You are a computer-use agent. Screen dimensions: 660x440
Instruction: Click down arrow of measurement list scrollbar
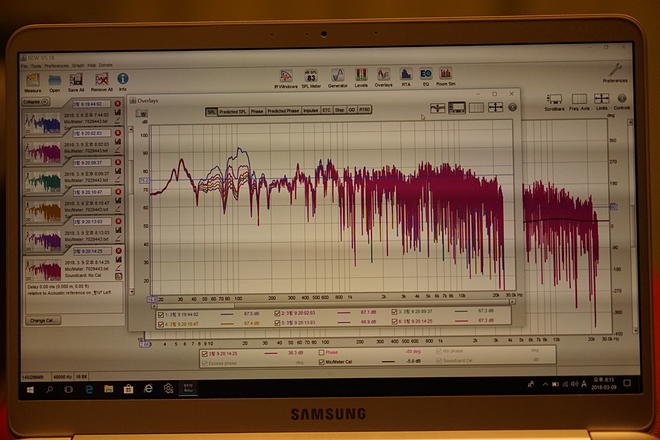click(132, 291)
